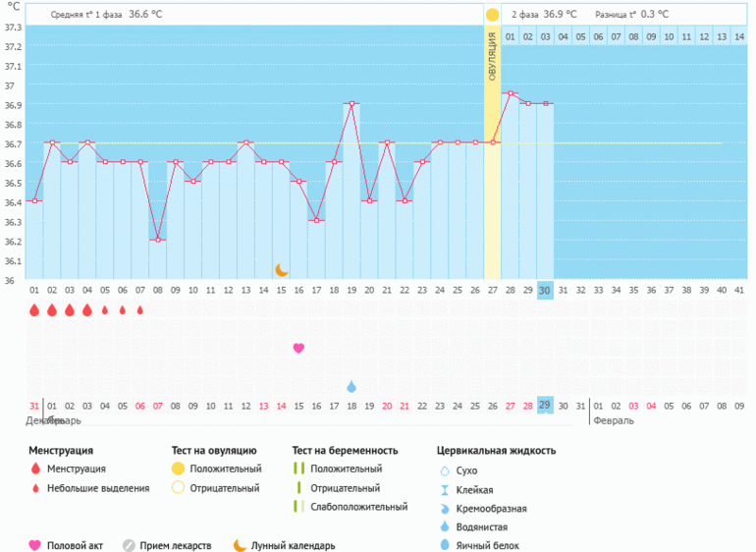This screenshot has width=756, height=552.
Task: Click the blue water drop on day 18
Action: coord(351,386)
